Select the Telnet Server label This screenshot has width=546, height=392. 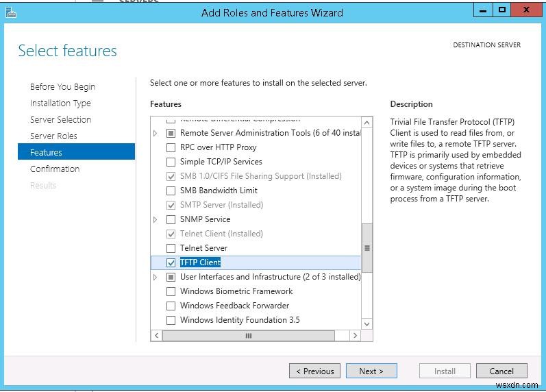coord(203,248)
